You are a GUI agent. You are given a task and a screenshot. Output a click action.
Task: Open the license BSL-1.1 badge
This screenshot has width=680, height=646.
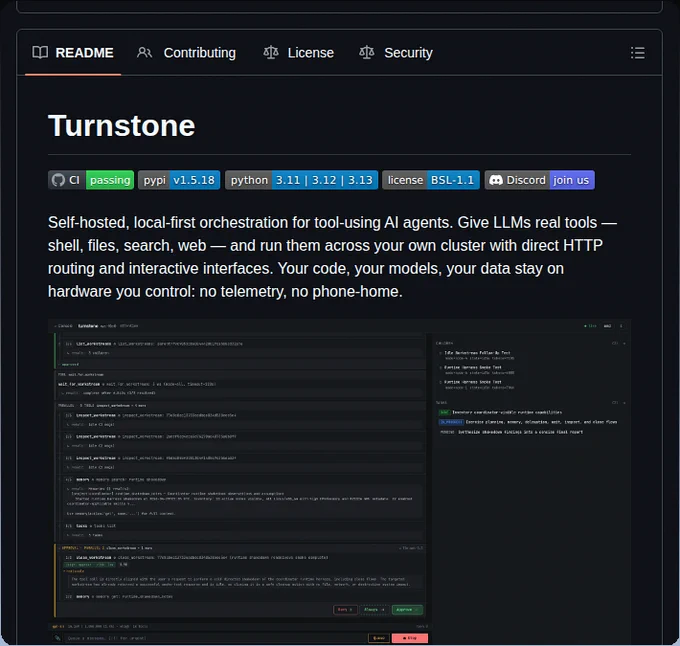pyautogui.click(x=431, y=180)
